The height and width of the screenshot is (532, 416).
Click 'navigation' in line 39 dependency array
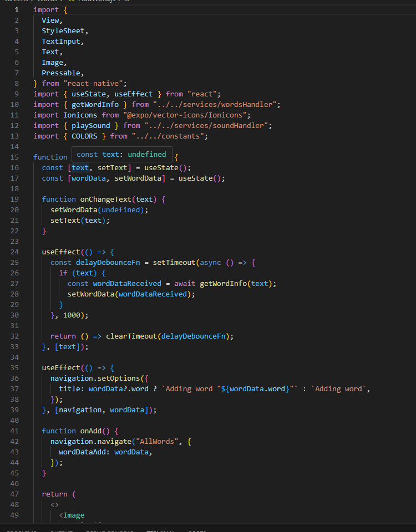pos(80,410)
